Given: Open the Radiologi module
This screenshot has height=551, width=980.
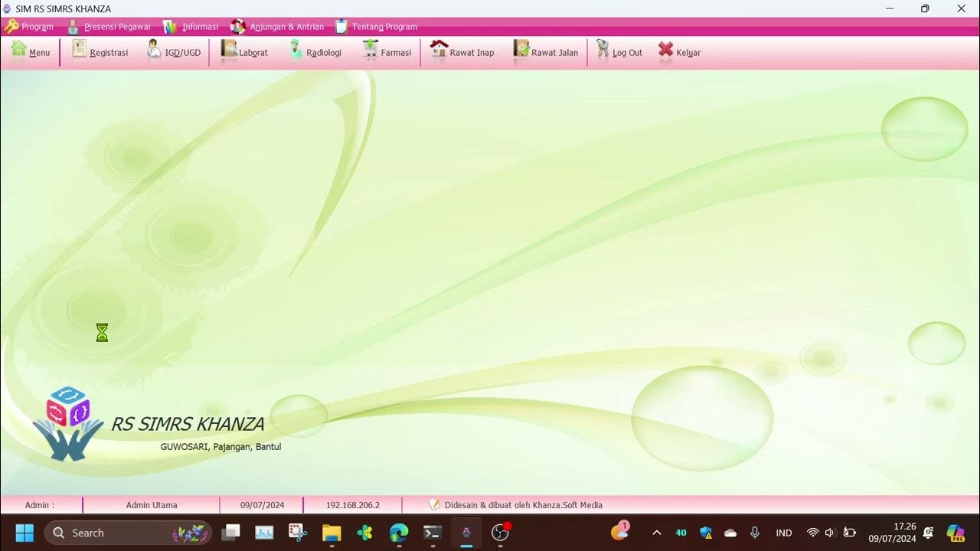Looking at the screenshot, I should tap(315, 52).
